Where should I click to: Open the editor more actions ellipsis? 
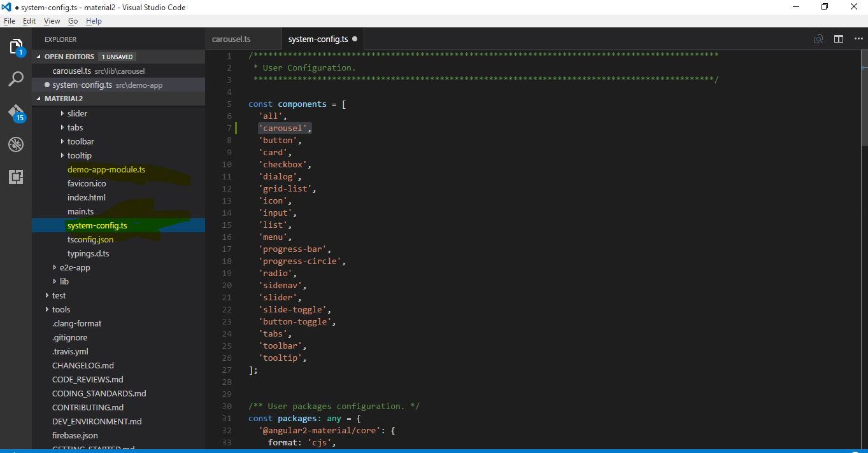pos(857,39)
